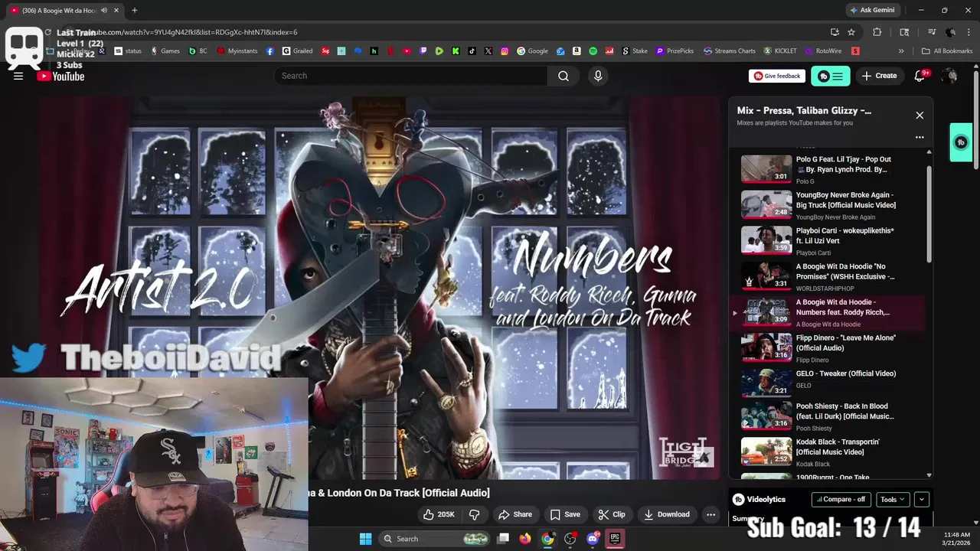Launch Firefox from the taskbar
Image resolution: width=980 pixels, height=551 pixels.
click(x=524, y=539)
